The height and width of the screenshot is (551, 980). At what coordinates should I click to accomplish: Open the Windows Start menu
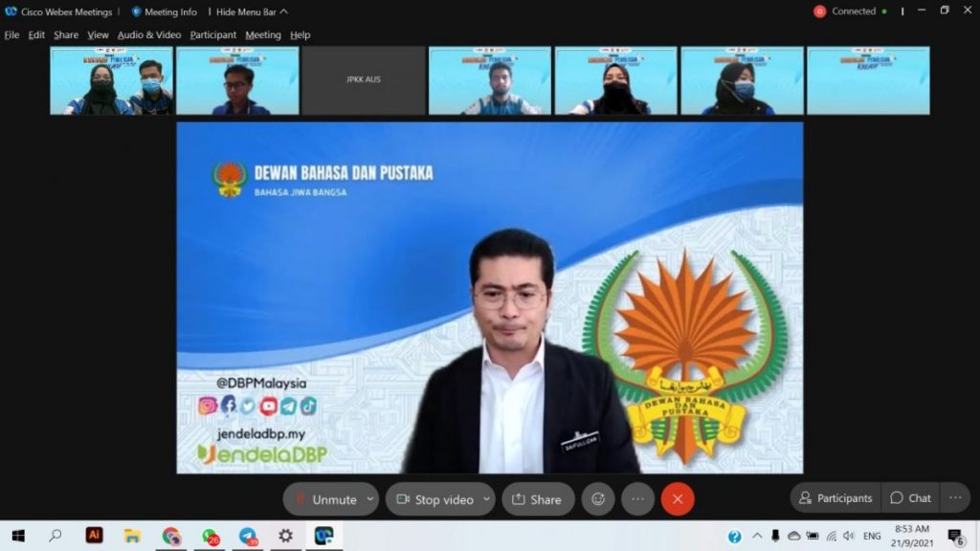coord(18,536)
